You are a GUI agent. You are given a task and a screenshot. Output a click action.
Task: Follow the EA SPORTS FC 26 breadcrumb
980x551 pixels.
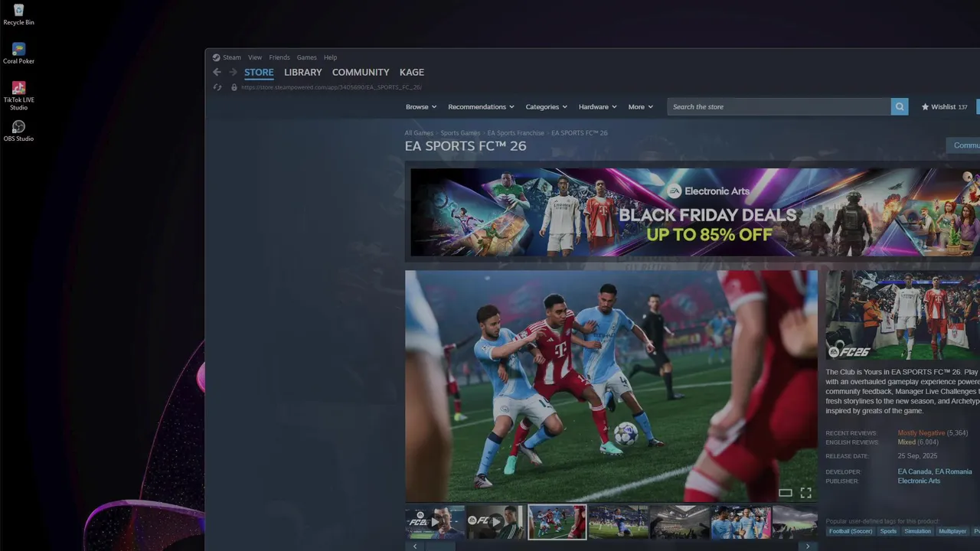pos(580,133)
